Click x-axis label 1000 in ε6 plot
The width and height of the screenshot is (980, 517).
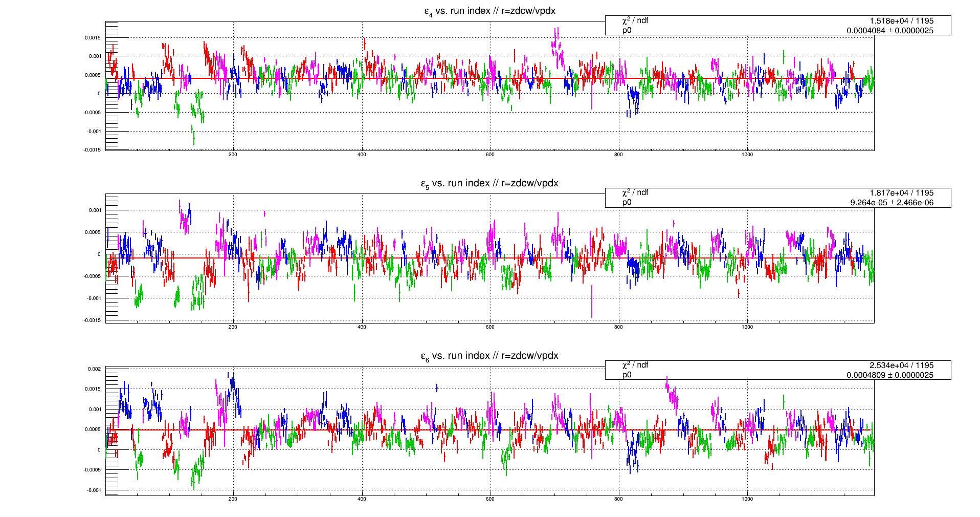(x=747, y=499)
